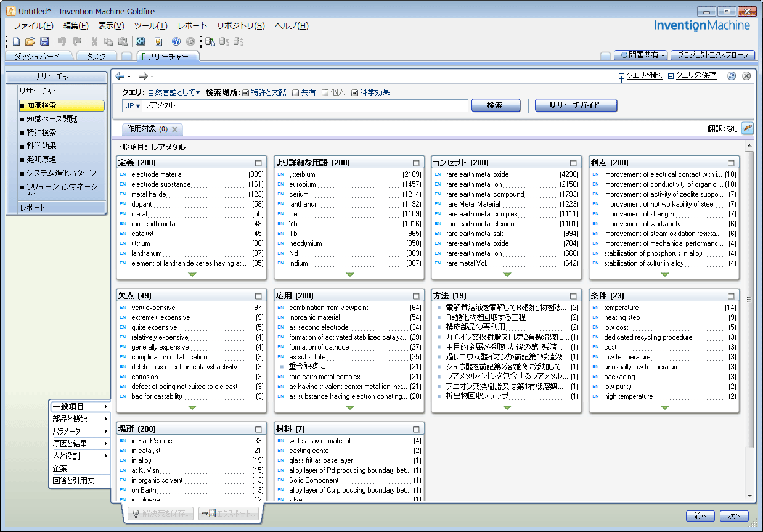The height and width of the screenshot is (532, 763).
Task: Expand more results in 条件 panel
Action: point(664,407)
